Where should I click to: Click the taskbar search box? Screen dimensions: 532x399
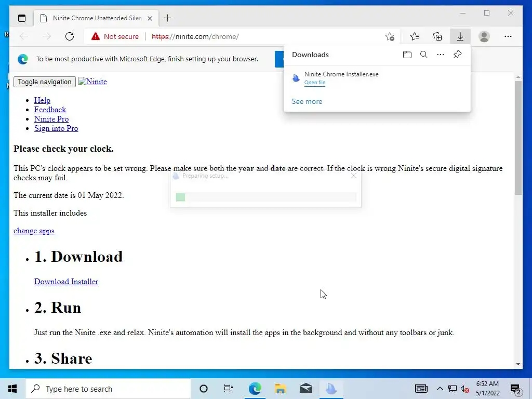[x=108, y=389]
